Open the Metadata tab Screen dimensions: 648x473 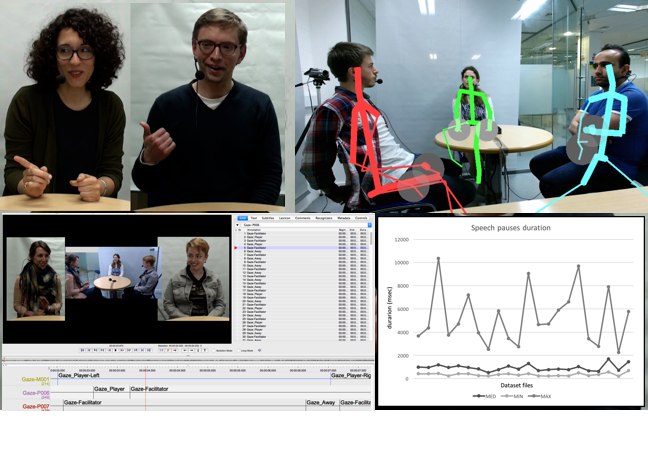tap(344, 218)
